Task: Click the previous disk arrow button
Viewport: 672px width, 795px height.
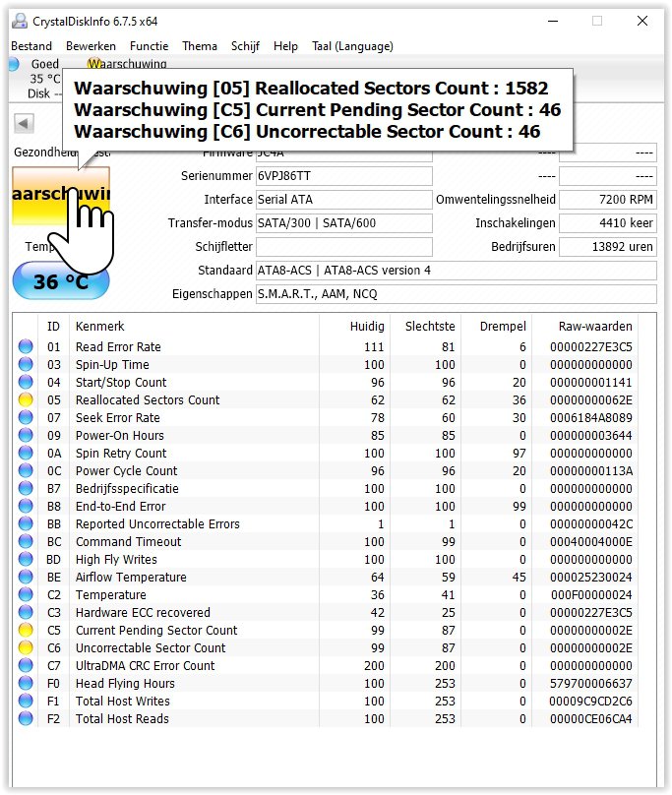Action: pos(25,123)
